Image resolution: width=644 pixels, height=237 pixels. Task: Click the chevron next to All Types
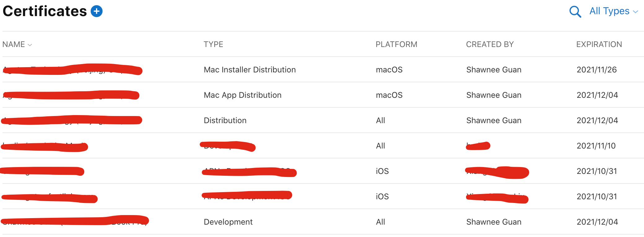636,12
